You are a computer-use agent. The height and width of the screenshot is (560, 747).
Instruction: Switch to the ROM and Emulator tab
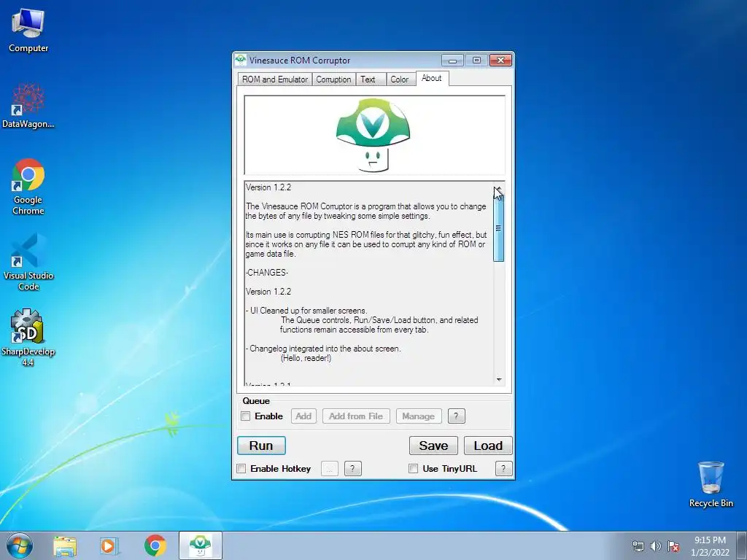click(x=275, y=79)
